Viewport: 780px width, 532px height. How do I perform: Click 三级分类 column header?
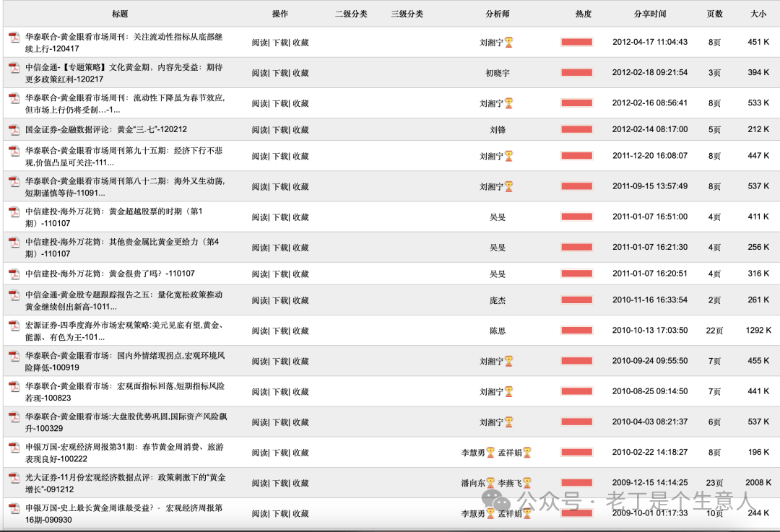(407, 14)
